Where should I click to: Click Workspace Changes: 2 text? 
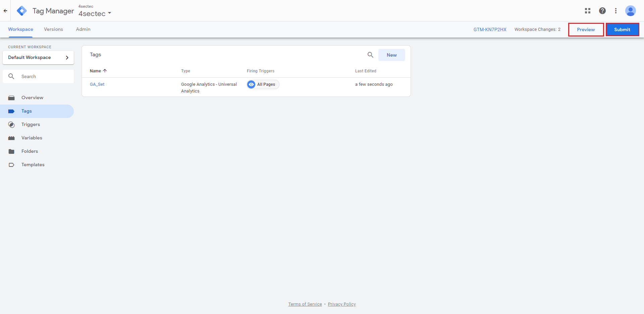pos(537,29)
